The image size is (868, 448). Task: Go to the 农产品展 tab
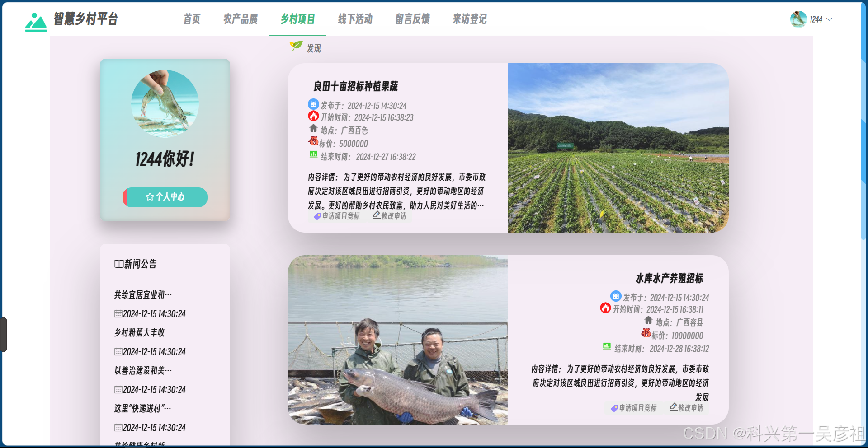tap(241, 19)
